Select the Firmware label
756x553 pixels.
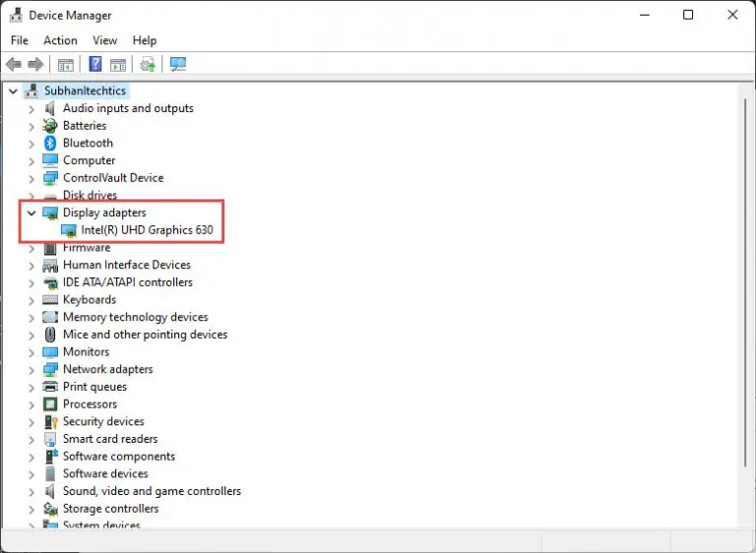(87, 248)
